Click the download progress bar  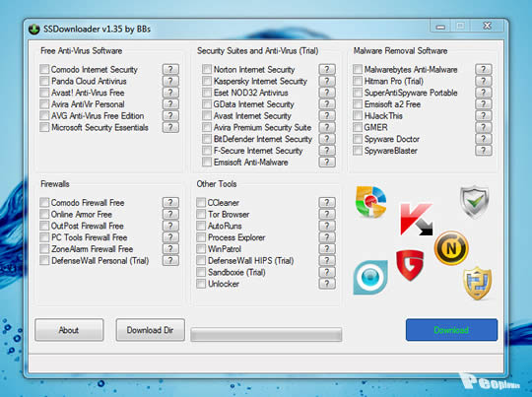click(266, 334)
